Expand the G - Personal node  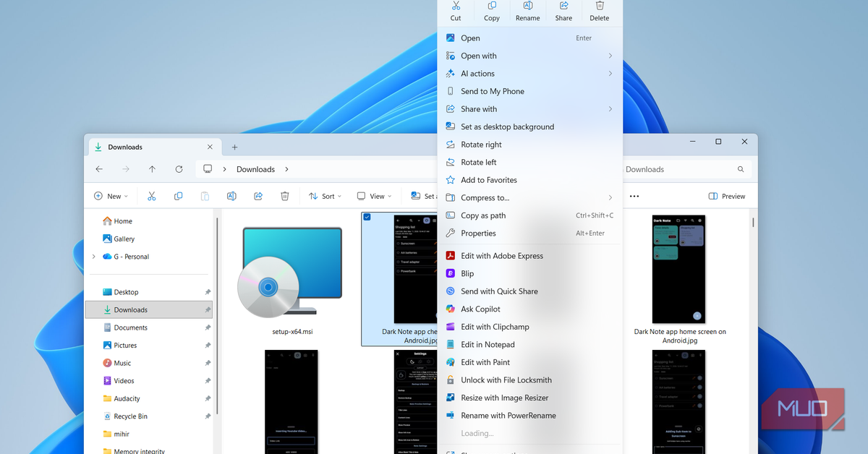click(94, 257)
